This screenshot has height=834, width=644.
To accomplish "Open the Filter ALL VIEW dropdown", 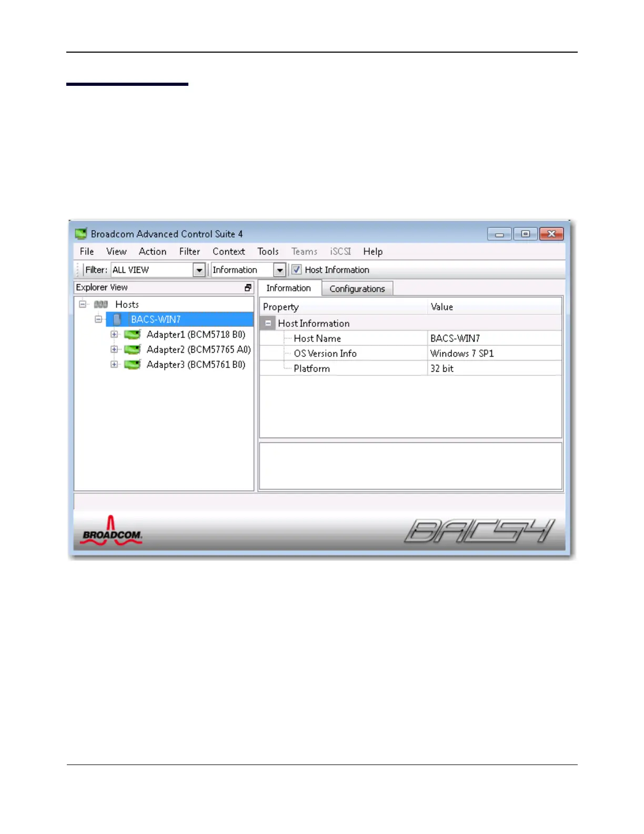I will click(x=199, y=270).
